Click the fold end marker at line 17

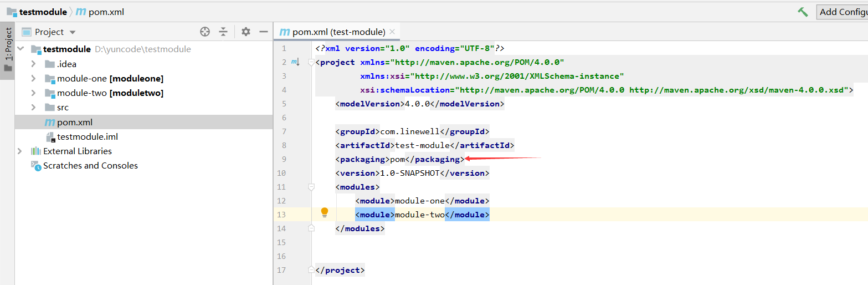[311, 270]
